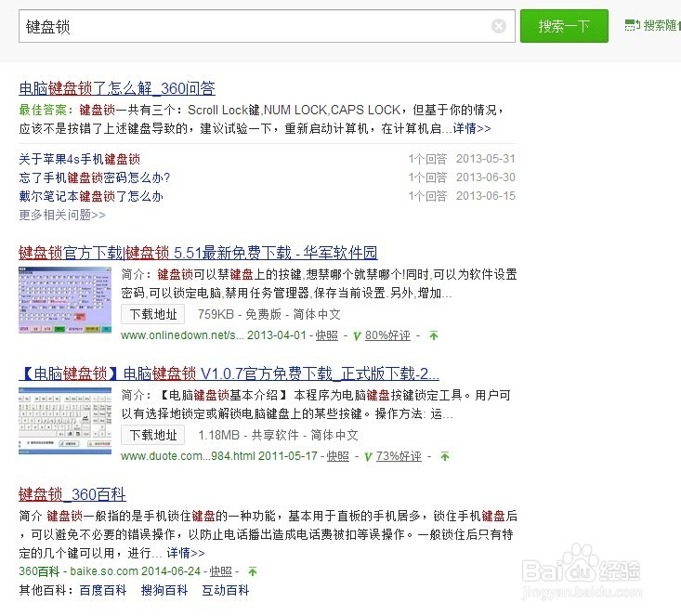
Task: Click the green V icon before 73%好评
Action: point(368,456)
